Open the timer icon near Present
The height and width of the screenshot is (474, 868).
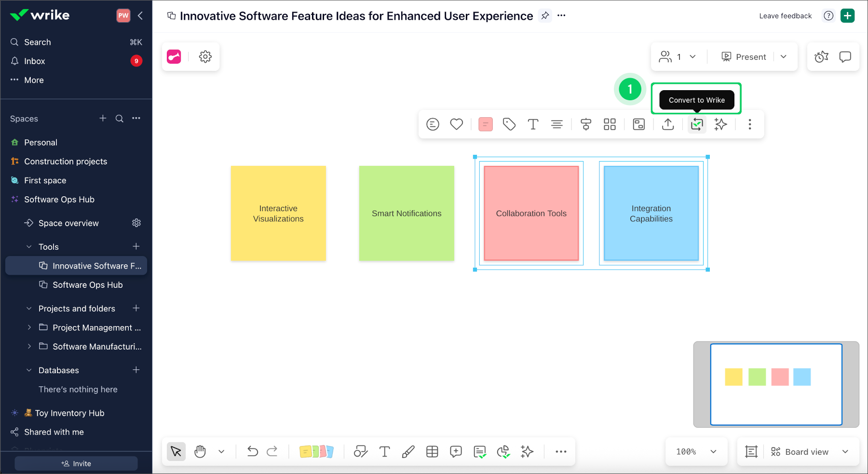point(821,56)
